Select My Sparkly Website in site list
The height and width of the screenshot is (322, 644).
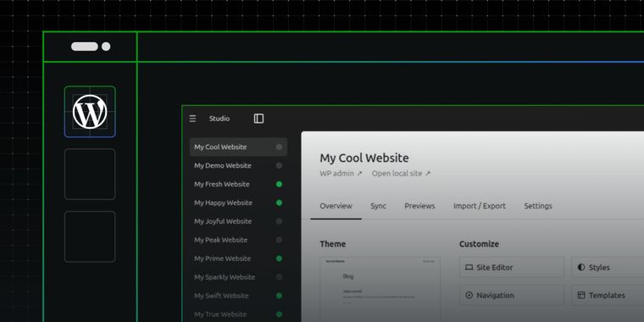pyautogui.click(x=238, y=277)
